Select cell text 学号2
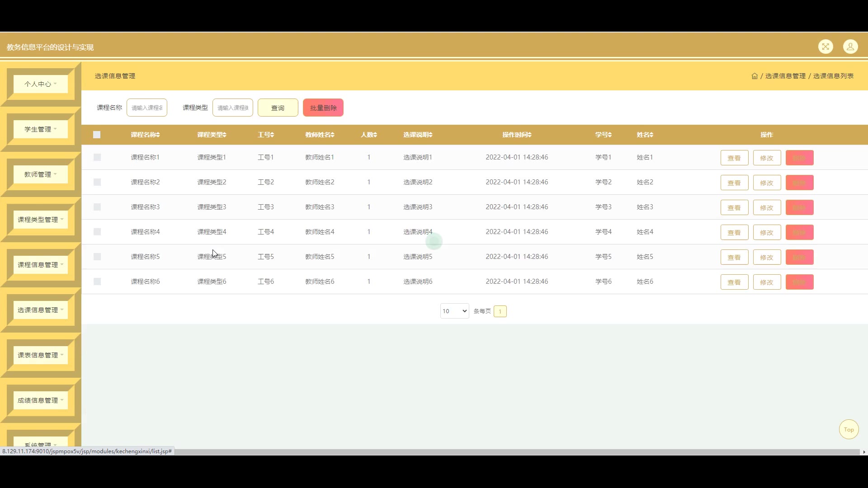The image size is (868, 488). point(604,182)
